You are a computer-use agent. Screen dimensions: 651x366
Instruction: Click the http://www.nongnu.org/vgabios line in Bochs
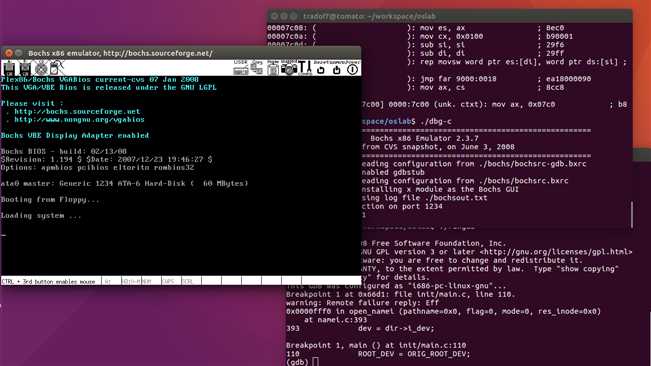(x=79, y=120)
